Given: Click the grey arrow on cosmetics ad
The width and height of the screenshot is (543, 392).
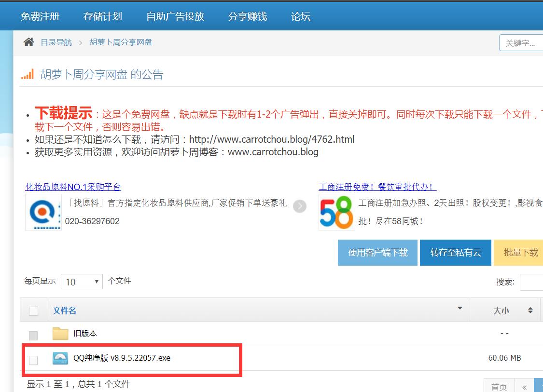Looking at the screenshot, I should [x=300, y=206].
